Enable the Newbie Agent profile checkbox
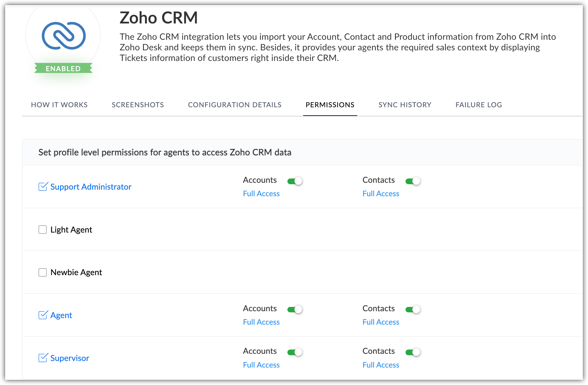The width and height of the screenshot is (588, 385). click(43, 272)
